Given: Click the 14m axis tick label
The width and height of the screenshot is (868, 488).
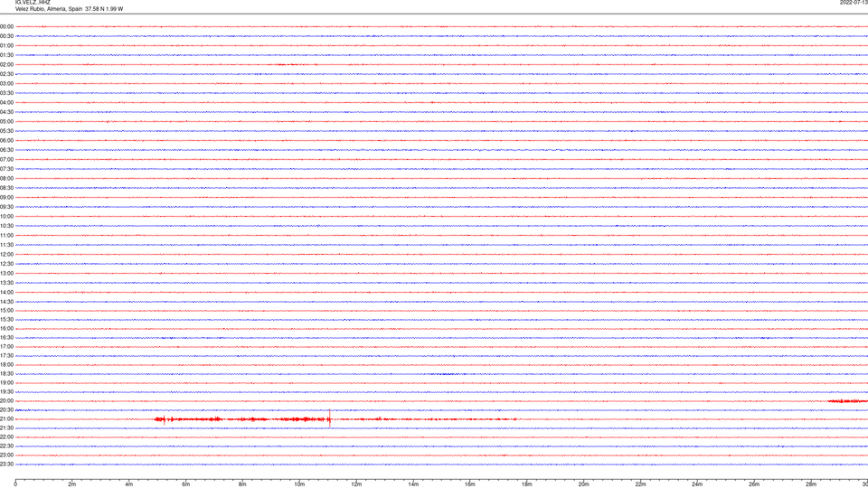Looking at the screenshot, I should click(413, 484).
